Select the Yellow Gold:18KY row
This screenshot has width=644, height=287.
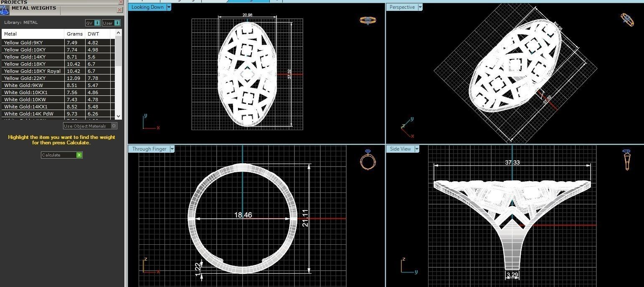pos(58,64)
